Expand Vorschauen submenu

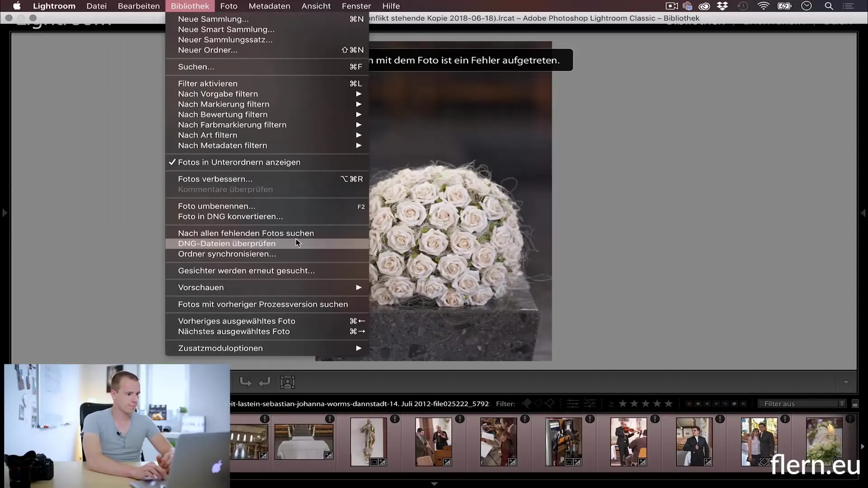coord(267,287)
